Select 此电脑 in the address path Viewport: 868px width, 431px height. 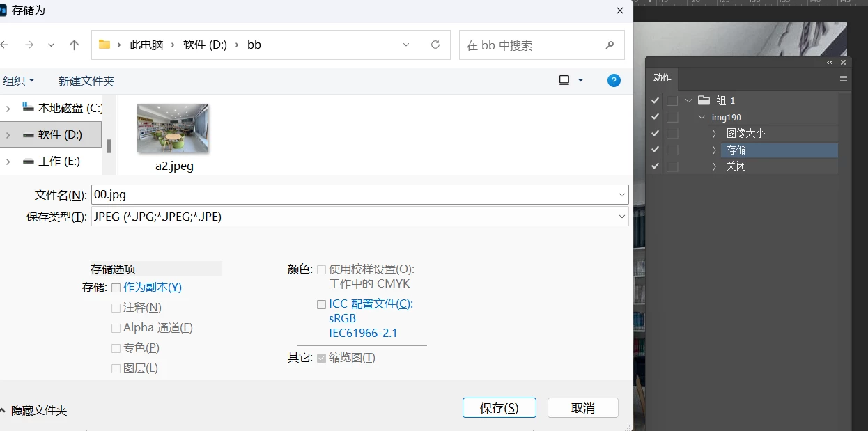pyautogui.click(x=146, y=45)
